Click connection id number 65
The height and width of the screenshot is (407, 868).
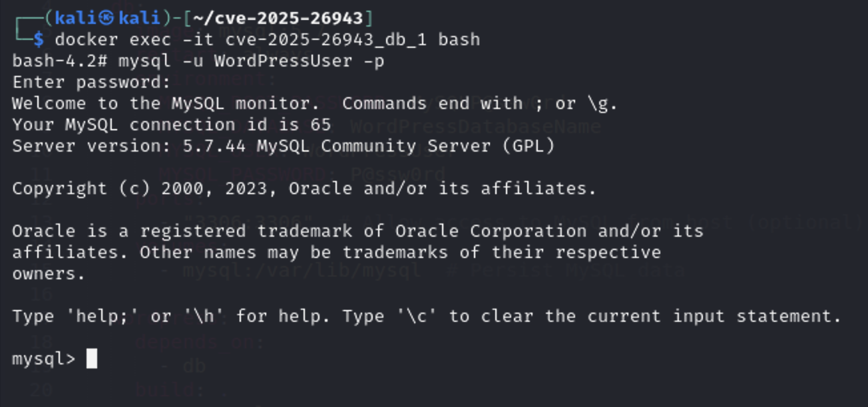[x=321, y=125]
